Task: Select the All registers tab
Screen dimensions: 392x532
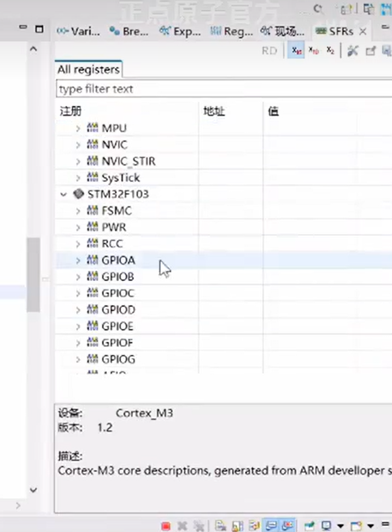Action: pos(89,69)
